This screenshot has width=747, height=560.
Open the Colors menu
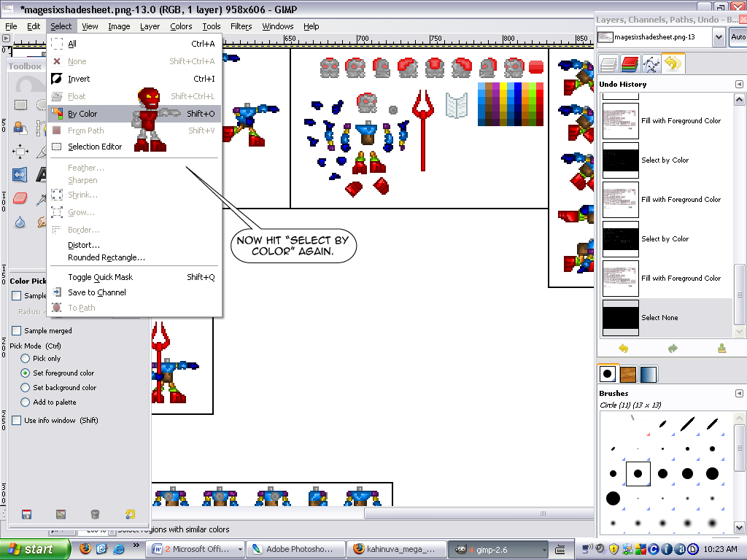[x=181, y=26]
